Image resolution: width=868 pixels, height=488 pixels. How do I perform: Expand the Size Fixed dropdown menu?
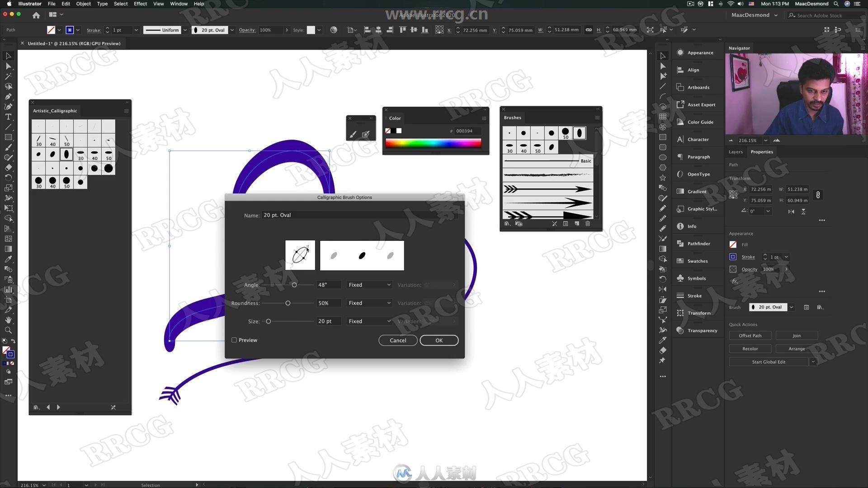coord(369,321)
